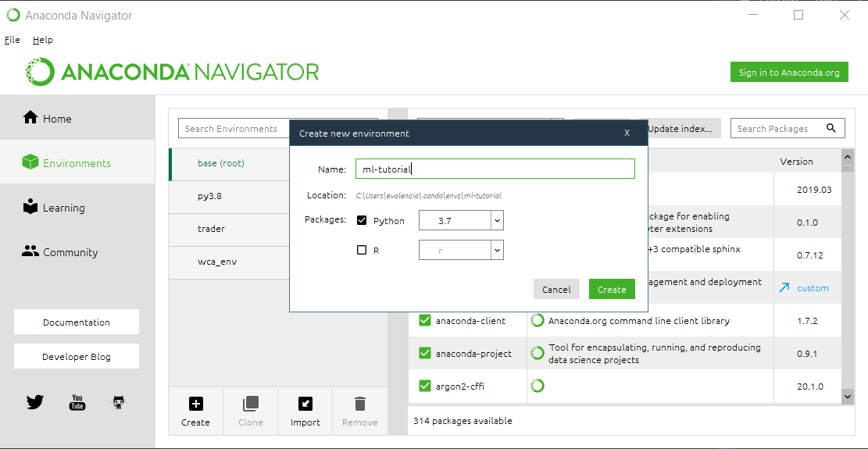Viewport: 868px width, 449px height.
Task: Open the Documentation link button
Action: tap(77, 322)
